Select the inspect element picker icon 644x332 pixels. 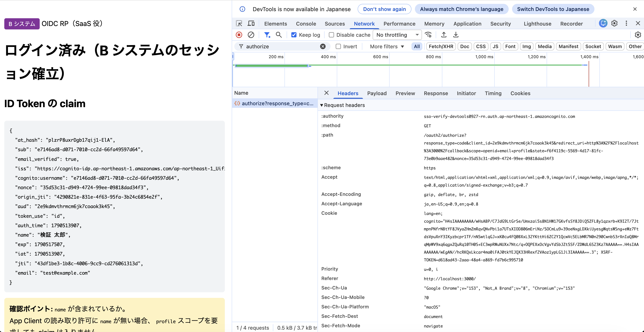coord(239,24)
